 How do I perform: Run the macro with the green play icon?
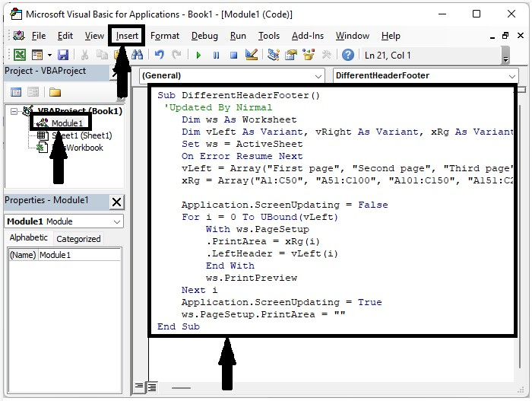(198, 55)
